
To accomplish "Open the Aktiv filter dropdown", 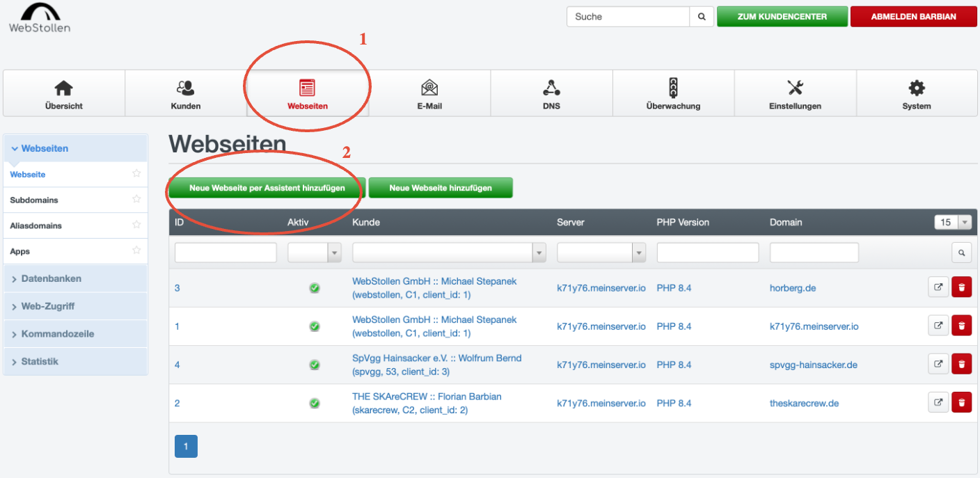I will click(315, 253).
